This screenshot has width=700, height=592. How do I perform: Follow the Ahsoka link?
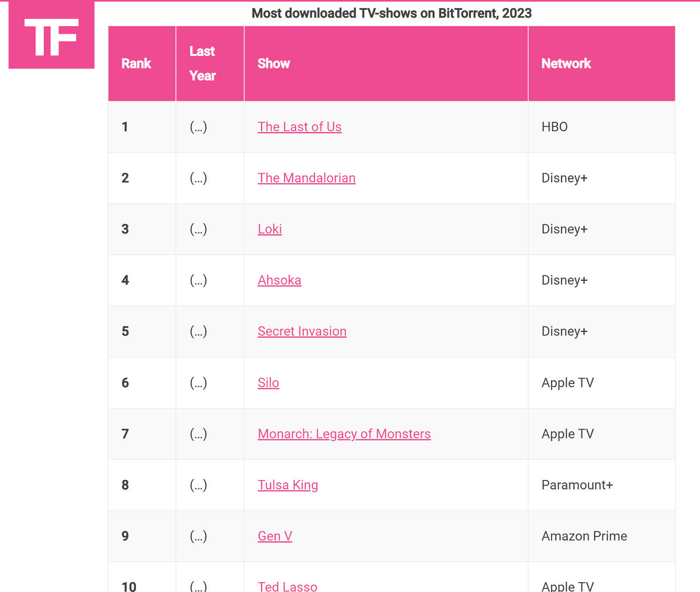point(279,280)
